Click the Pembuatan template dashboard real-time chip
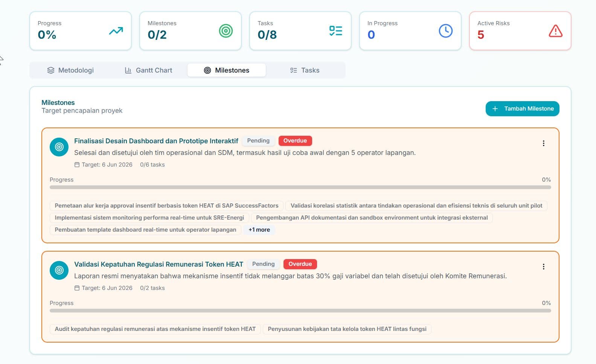 click(x=145, y=230)
